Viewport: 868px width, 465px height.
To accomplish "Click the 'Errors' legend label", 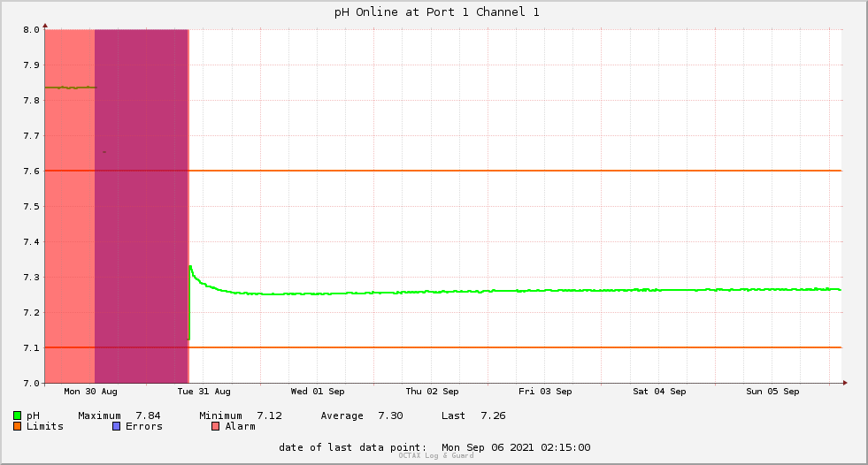I will point(144,426).
